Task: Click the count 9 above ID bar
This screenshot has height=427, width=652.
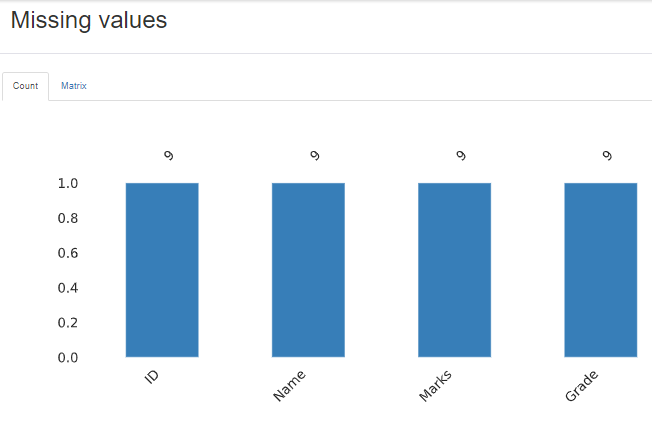Action: (x=169, y=155)
